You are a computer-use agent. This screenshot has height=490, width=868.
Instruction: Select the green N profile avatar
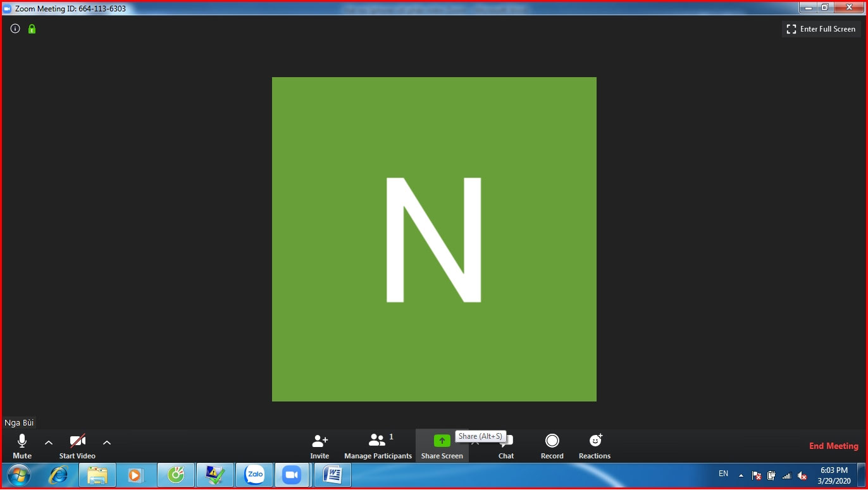pos(434,239)
